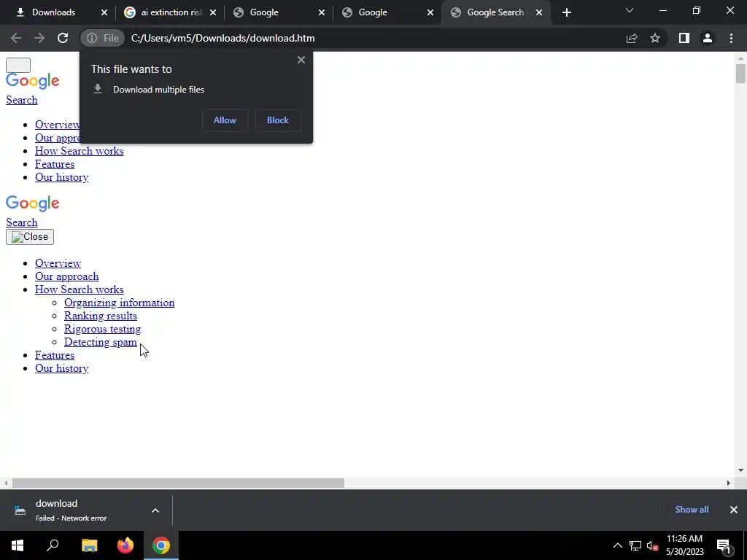
Task: Click the vertical scrollbar thumb
Action: (740, 74)
